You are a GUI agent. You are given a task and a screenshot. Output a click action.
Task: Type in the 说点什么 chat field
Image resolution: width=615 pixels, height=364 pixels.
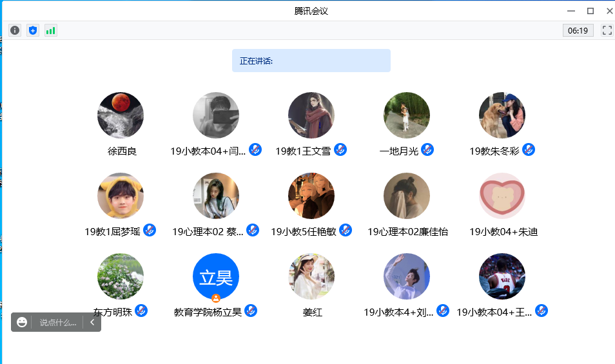[58, 322]
